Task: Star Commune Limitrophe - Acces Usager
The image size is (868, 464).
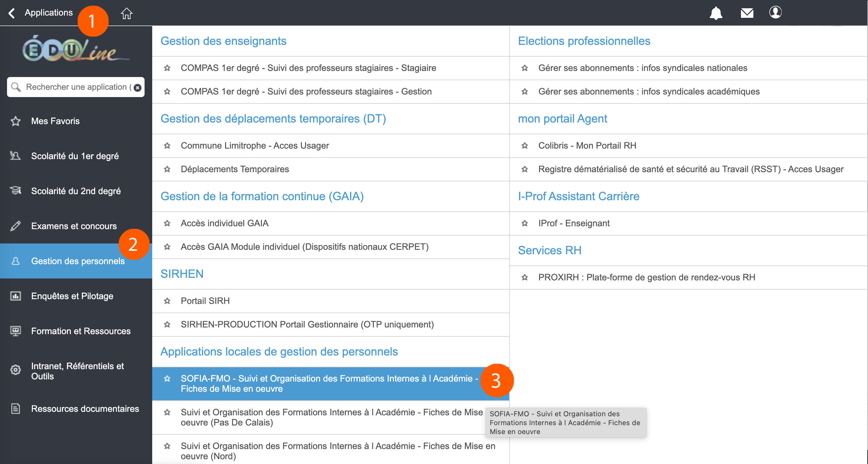Action: 167,145
